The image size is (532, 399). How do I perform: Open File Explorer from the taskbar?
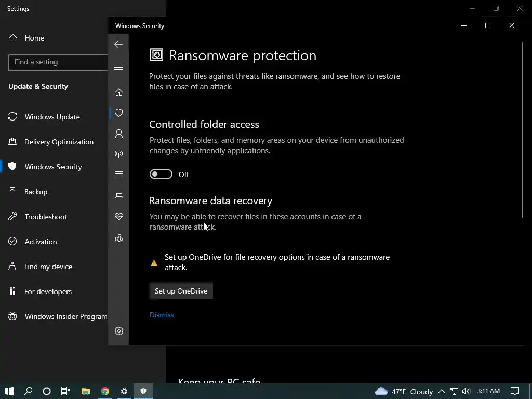pos(86,391)
